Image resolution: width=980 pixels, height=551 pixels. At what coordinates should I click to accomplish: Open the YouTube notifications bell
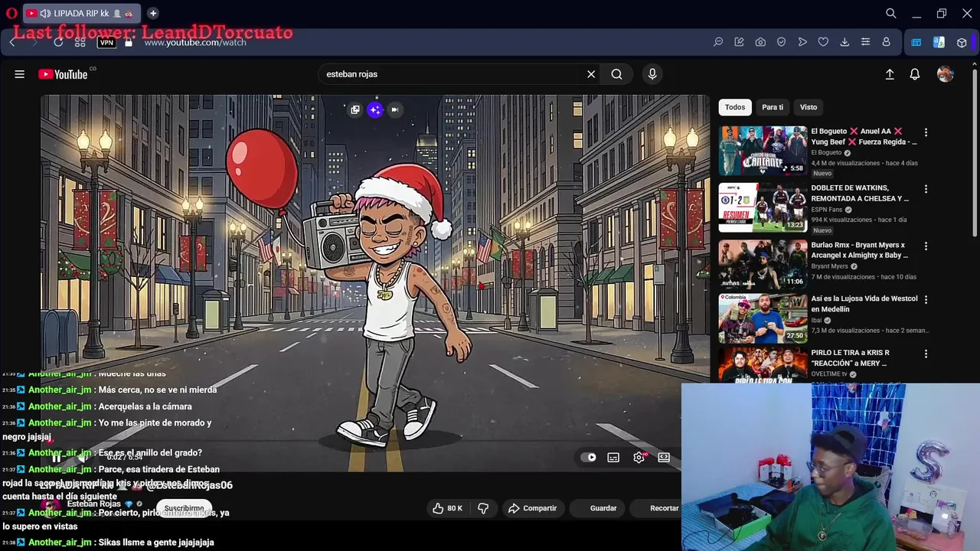point(914,74)
